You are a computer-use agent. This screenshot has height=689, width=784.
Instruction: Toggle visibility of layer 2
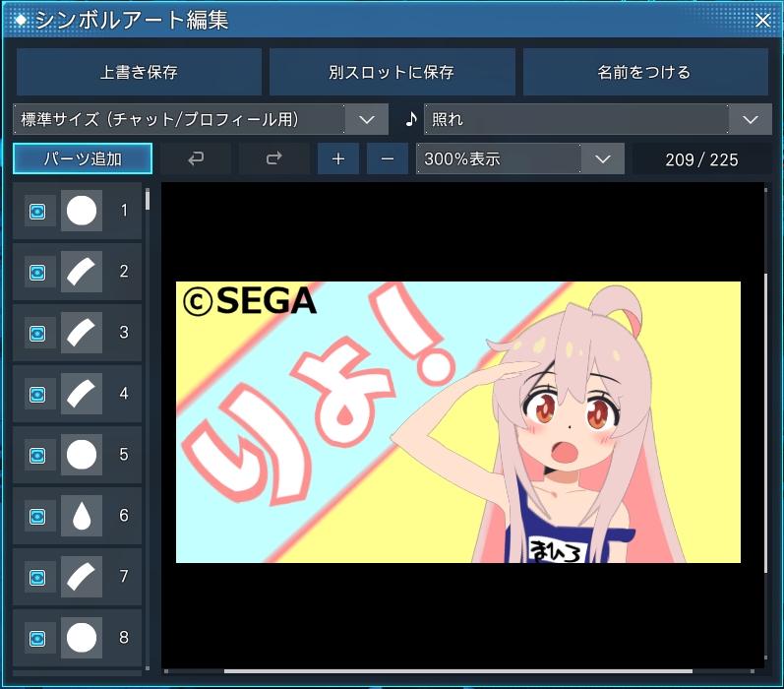[37, 273]
